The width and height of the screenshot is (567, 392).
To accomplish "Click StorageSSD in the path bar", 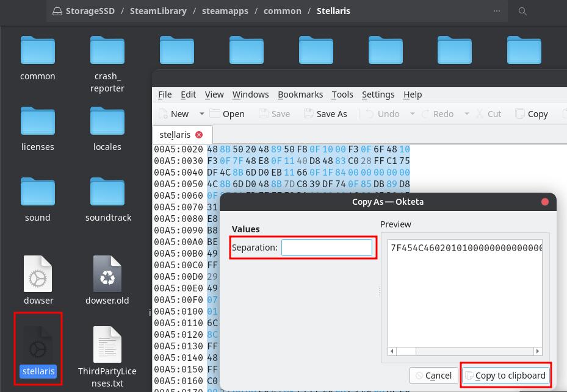I will click(84, 11).
